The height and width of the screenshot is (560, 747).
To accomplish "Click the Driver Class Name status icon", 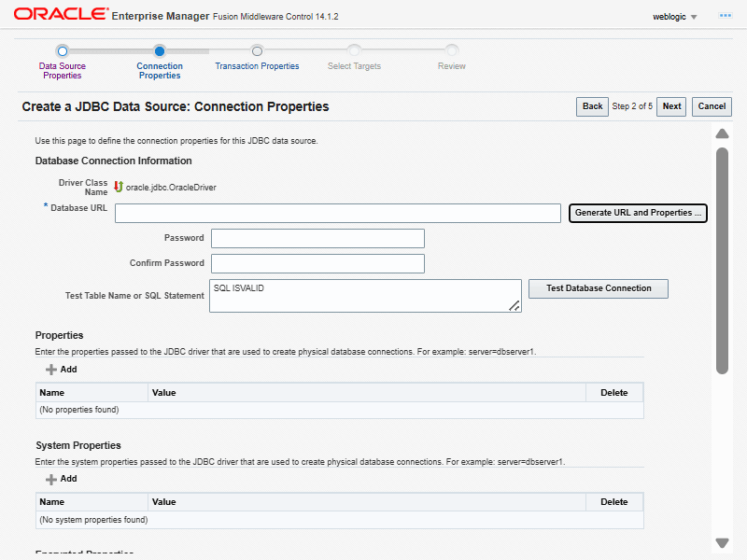I will point(119,187).
